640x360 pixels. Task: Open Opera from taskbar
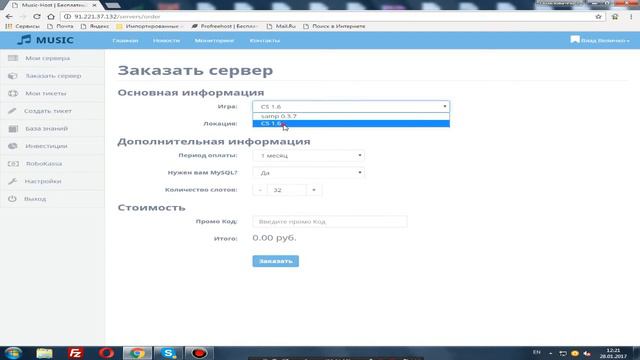[x=106, y=353]
